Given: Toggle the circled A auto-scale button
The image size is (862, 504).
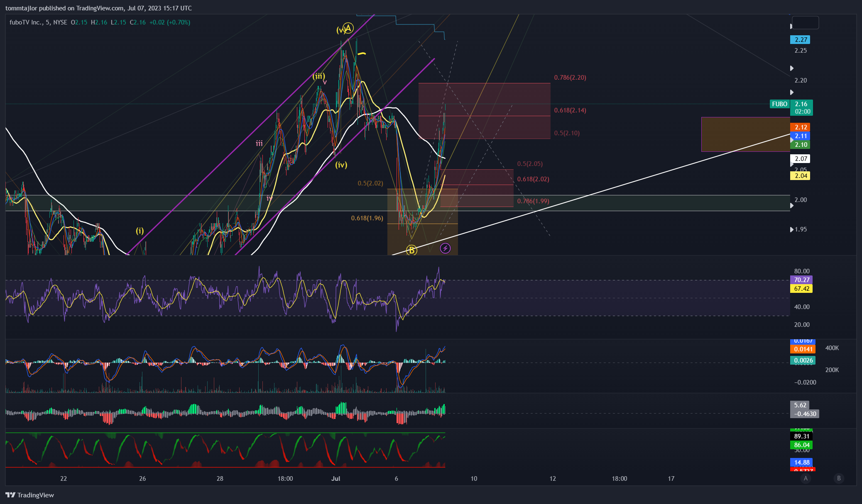Looking at the screenshot, I should pyautogui.click(x=806, y=478).
